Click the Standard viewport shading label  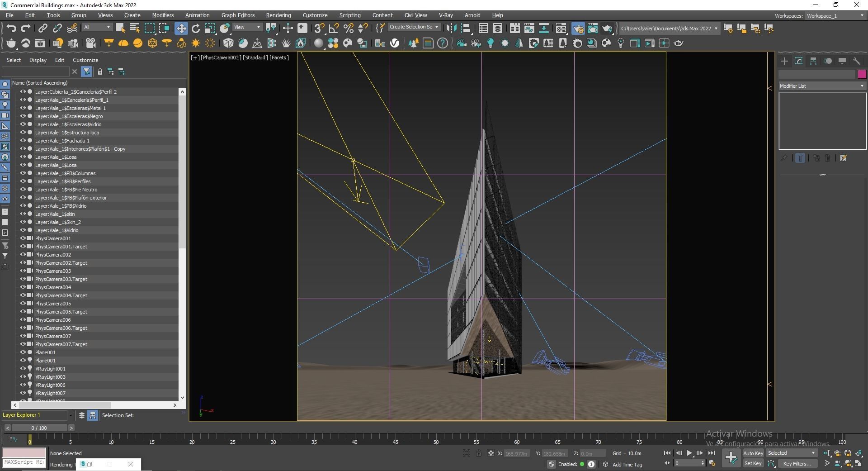(x=256, y=57)
